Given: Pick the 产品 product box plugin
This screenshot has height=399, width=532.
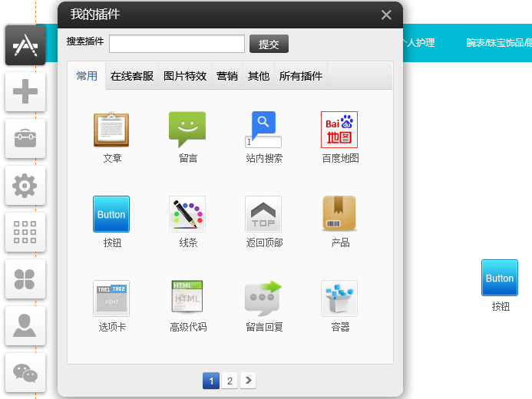Looking at the screenshot, I should [x=339, y=214].
